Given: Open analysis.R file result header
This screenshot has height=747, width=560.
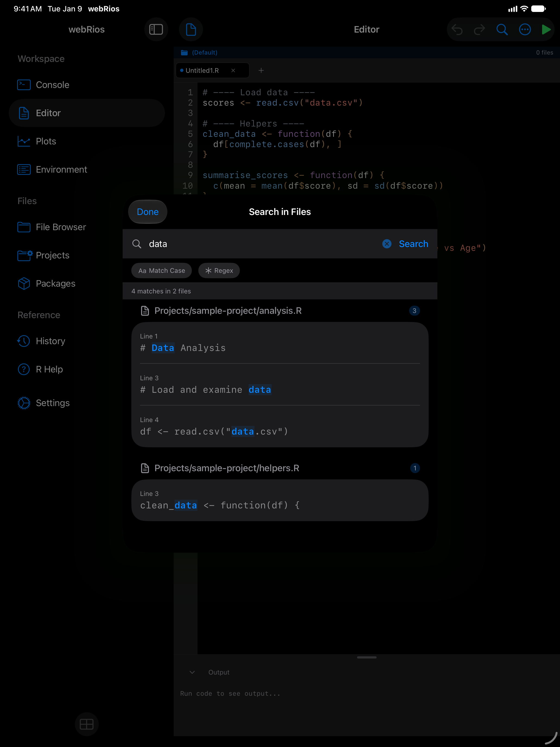Looking at the screenshot, I should [280, 311].
